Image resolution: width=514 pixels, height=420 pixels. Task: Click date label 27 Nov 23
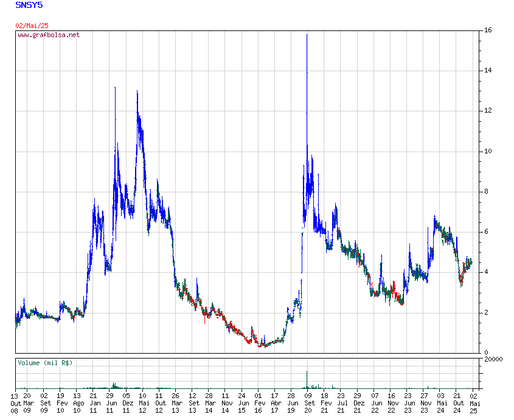pyautogui.click(x=425, y=404)
